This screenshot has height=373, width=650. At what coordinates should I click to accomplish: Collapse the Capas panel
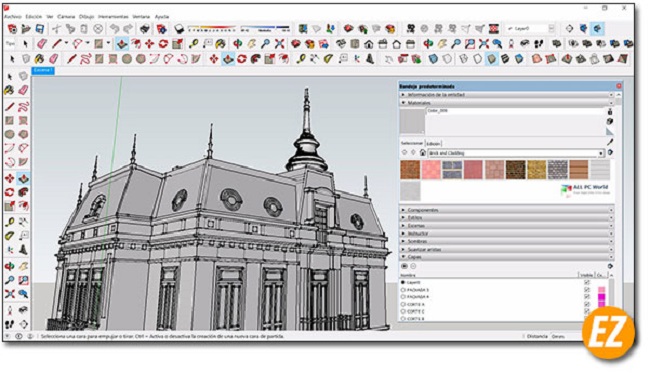tap(507, 257)
